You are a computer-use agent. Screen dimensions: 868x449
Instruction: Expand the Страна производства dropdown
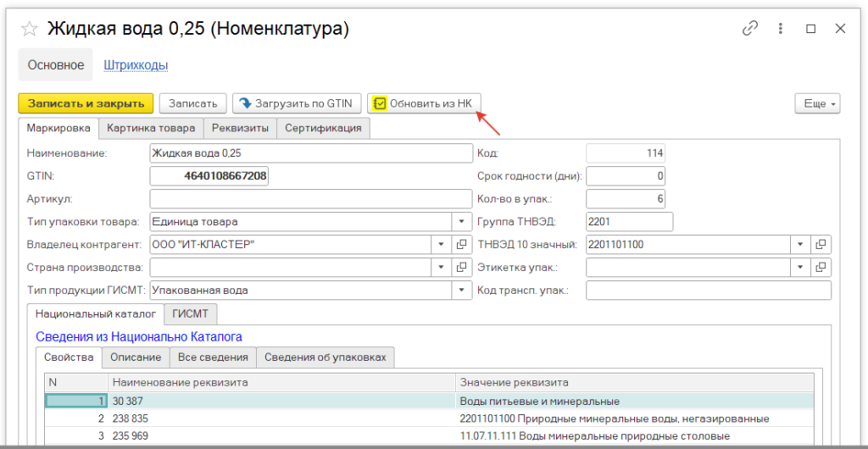[441, 267]
